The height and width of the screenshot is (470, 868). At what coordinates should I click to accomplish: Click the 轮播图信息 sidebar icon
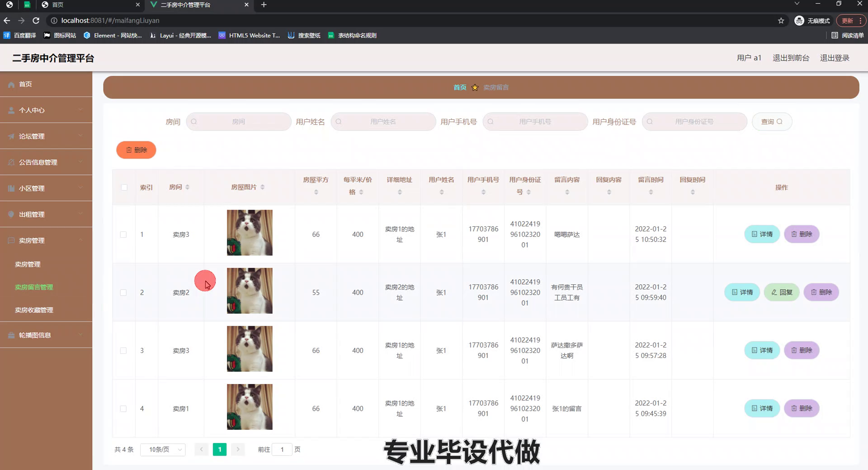tap(11, 335)
